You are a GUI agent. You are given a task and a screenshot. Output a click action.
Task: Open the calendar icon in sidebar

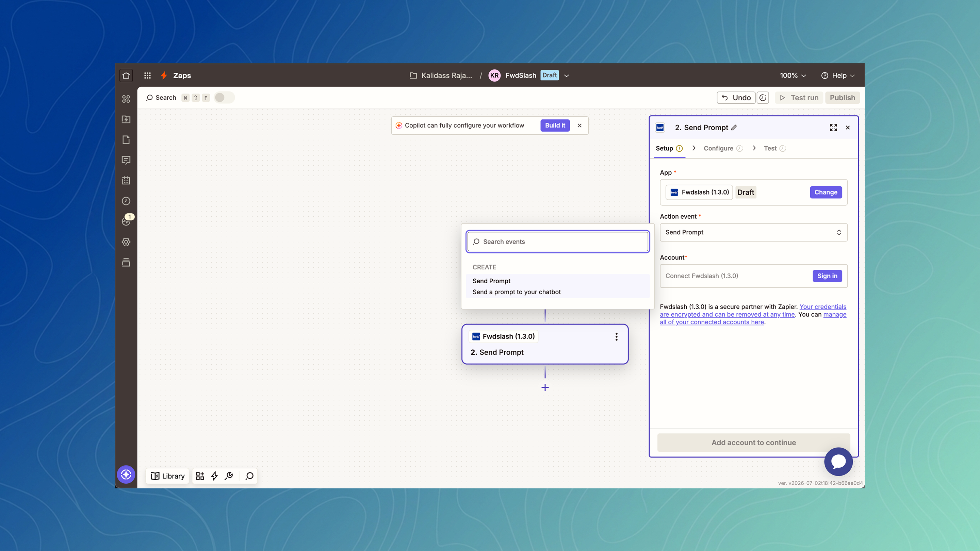point(126,181)
